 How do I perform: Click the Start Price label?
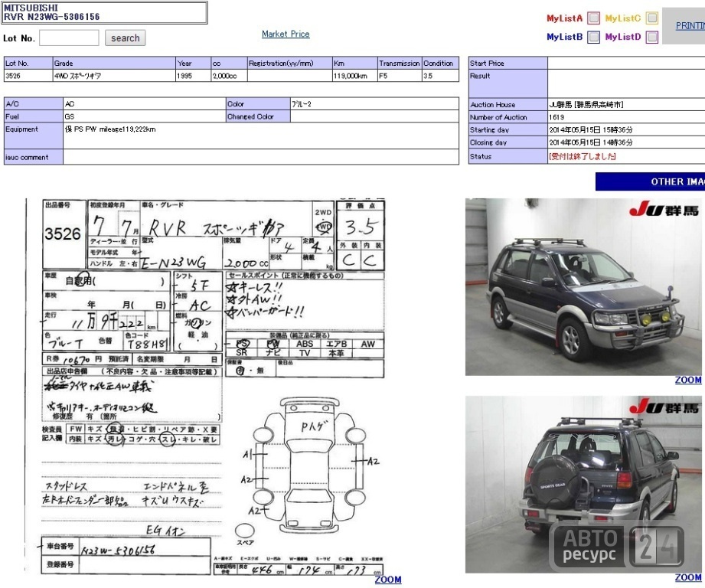(x=508, y=63)
